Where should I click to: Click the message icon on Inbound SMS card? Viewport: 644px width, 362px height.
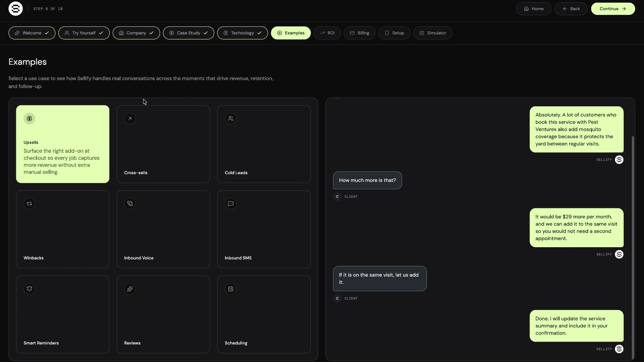[x=230, y=204]
